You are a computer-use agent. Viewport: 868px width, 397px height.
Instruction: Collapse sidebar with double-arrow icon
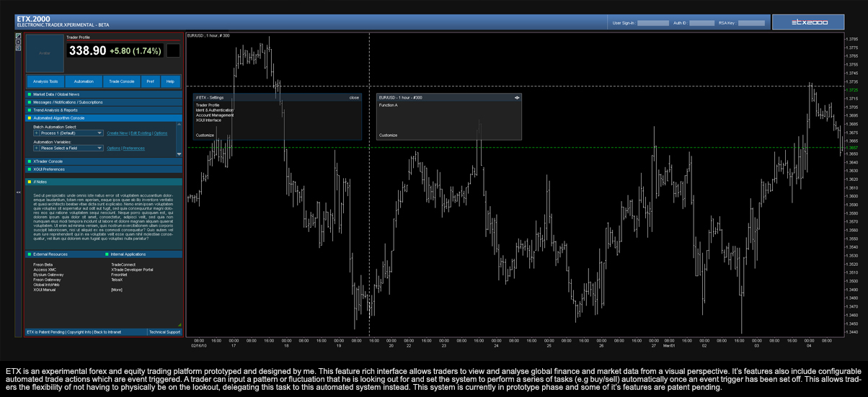19,192
